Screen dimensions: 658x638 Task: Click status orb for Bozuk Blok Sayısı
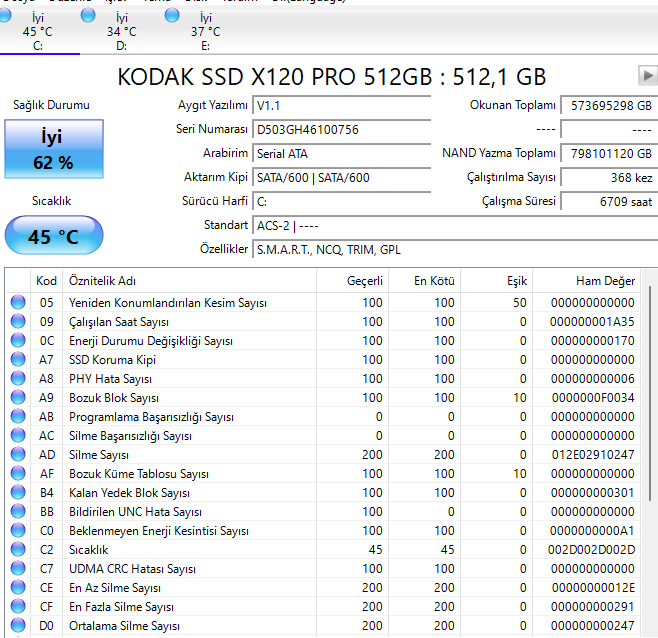click(x=18, y=397)
